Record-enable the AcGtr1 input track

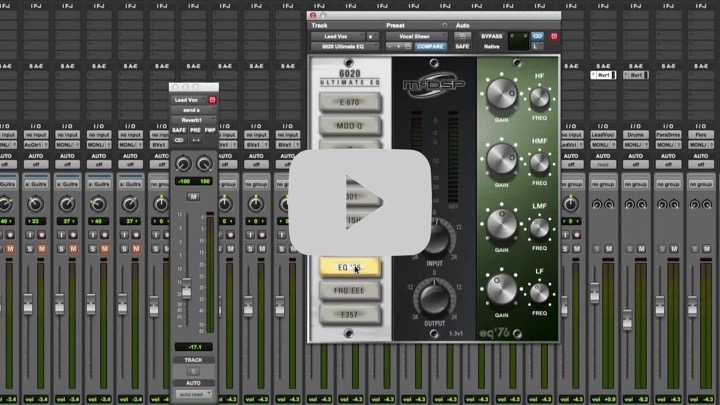coord(42,235)
